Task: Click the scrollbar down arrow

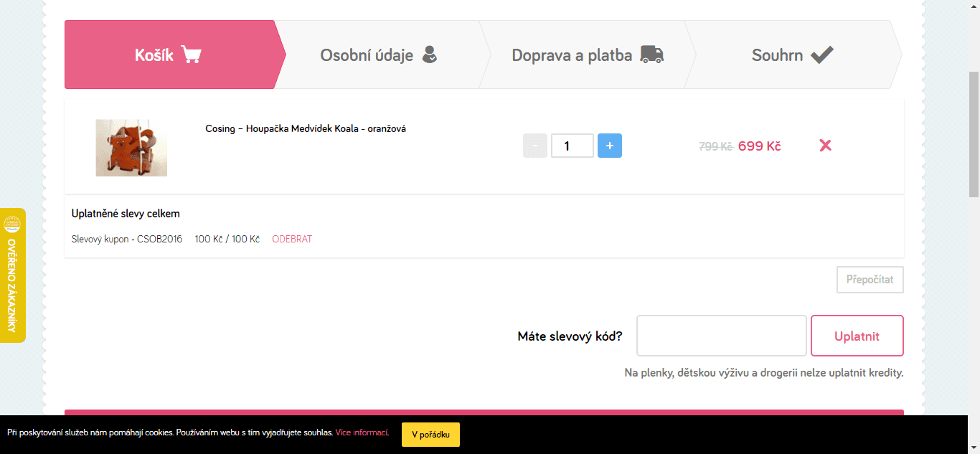Action: point(974,448)
